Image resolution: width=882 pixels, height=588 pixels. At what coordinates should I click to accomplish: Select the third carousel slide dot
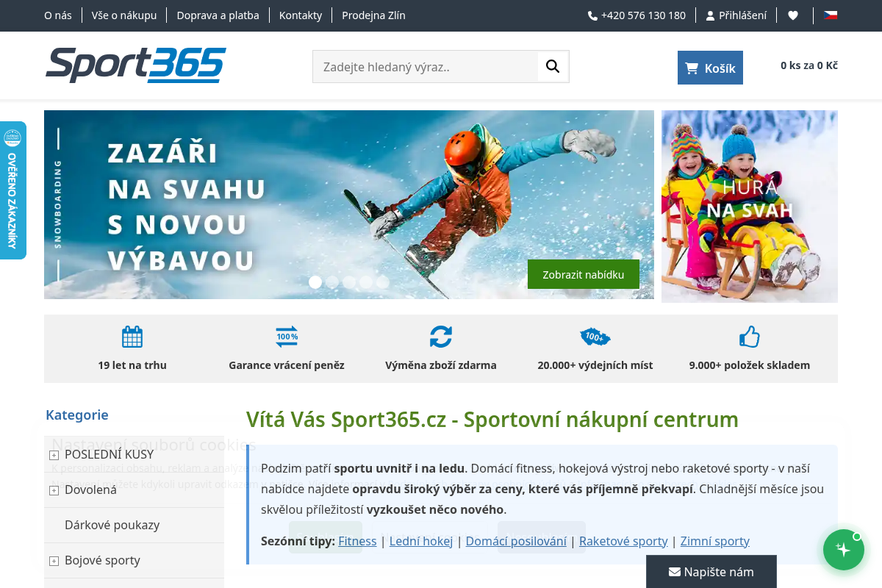point(349,282)
